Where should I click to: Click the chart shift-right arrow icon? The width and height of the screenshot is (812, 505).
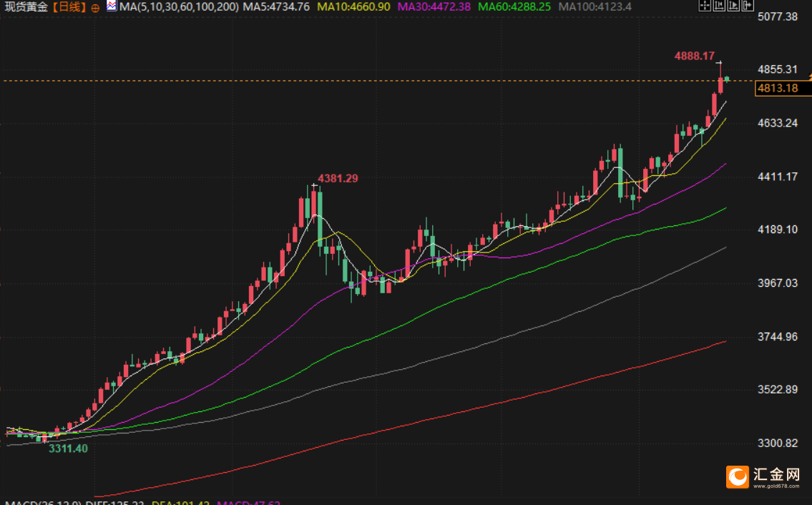(x=748, y=5)
